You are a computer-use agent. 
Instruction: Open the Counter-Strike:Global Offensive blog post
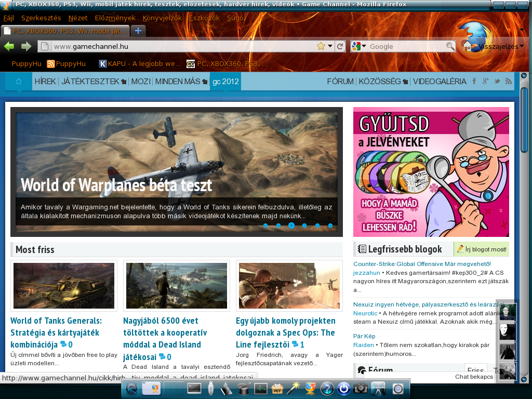tap(422, 264)
